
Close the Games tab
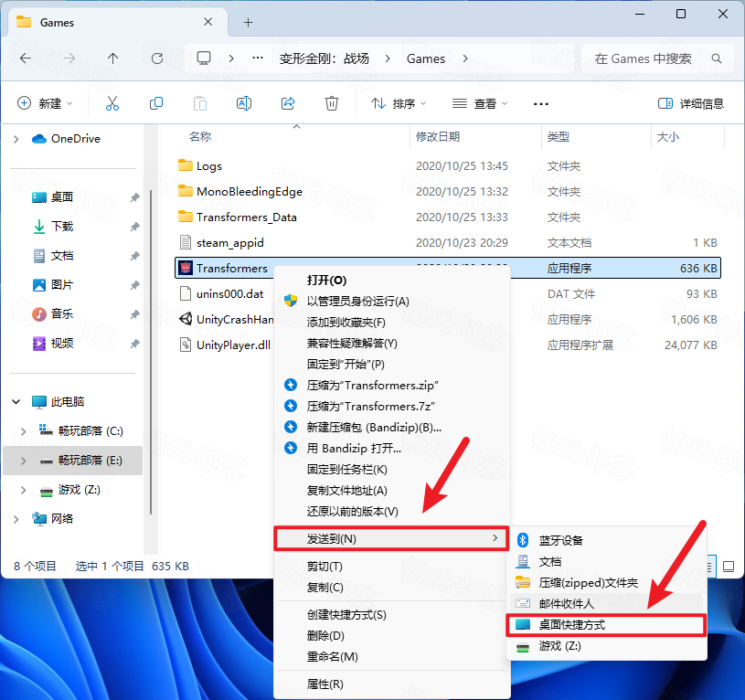pyautogui.click(x=208, y=22)
